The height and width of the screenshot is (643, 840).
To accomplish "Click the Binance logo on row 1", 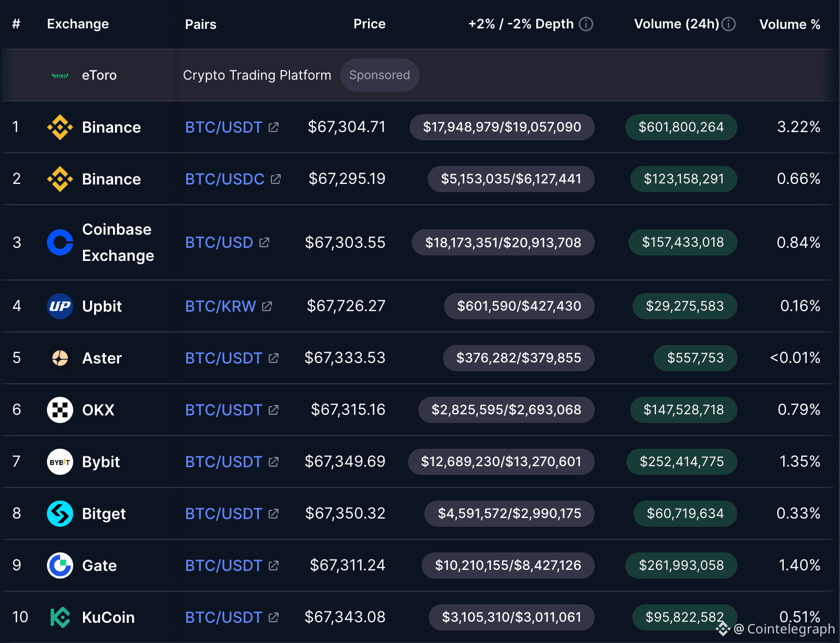I will coord(60,127).
